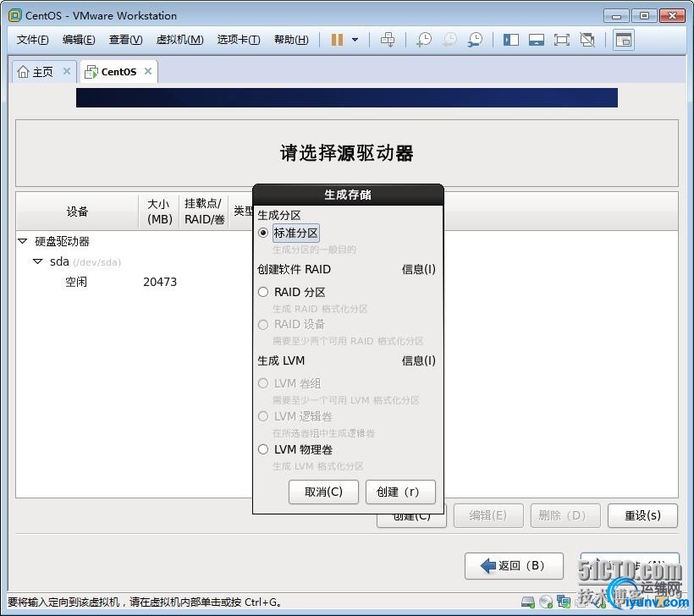
Task: Open the 虚拟机(M) menu
Action: point(179,40)
